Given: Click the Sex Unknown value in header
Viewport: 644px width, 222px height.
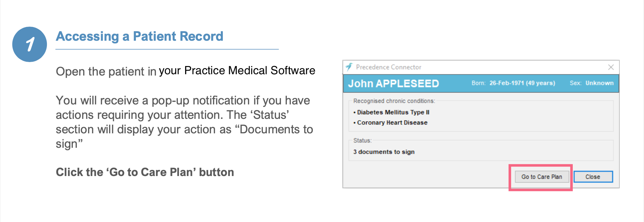Looking at the screenshot, I should coord(599,83).
